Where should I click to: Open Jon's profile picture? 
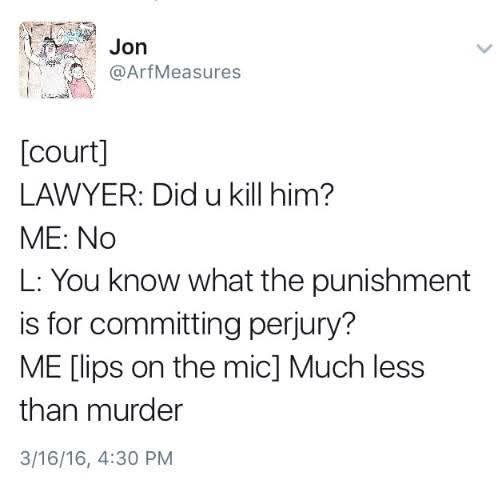(x=57, y=60)
